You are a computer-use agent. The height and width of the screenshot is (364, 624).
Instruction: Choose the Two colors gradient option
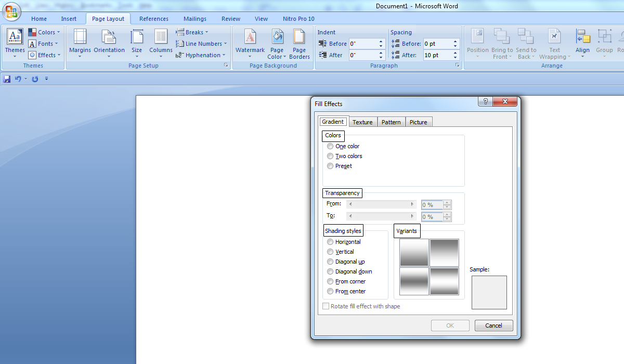(330, 157)
